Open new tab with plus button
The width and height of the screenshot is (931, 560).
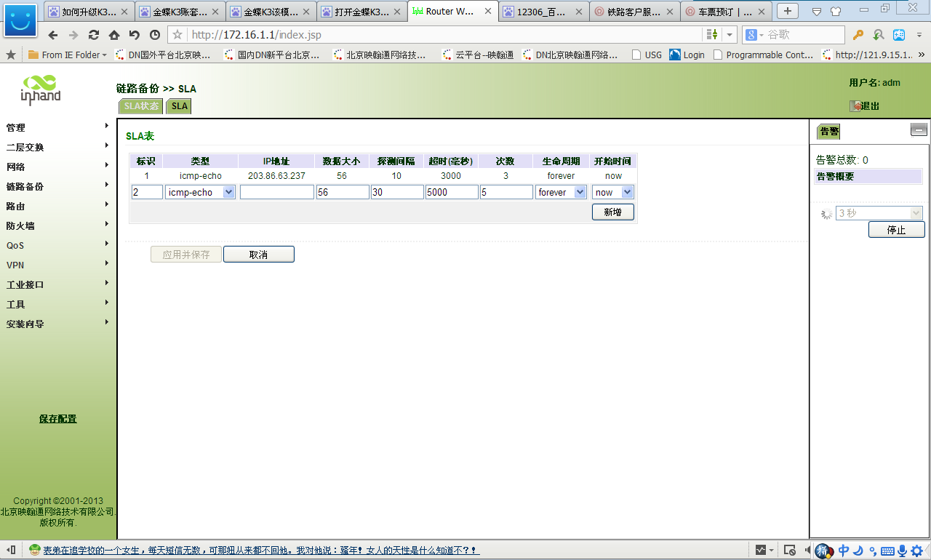[x=787, y=11]
